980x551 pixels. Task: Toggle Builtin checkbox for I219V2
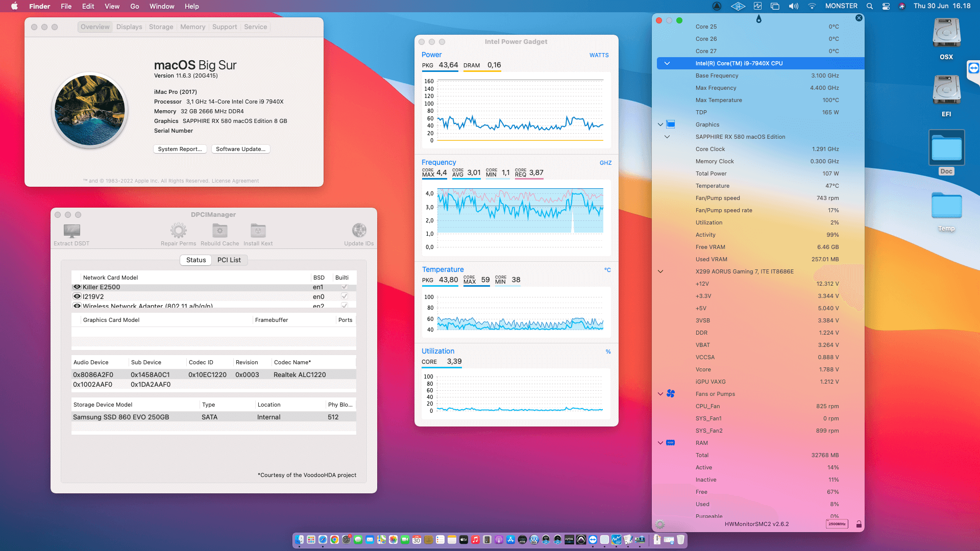[345, 296]
